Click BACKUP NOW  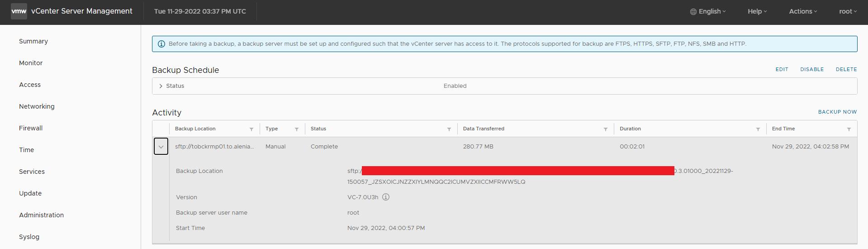click(x=837, y=112)
